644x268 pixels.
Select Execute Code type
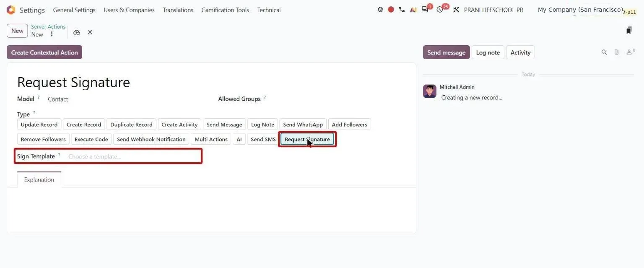pos(91,139)
